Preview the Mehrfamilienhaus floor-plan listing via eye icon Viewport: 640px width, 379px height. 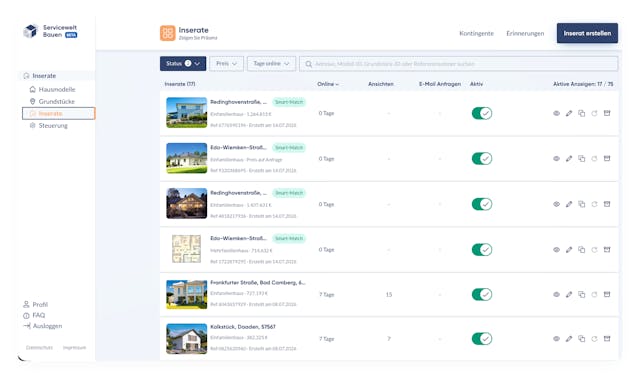click(x=556, y=249)
